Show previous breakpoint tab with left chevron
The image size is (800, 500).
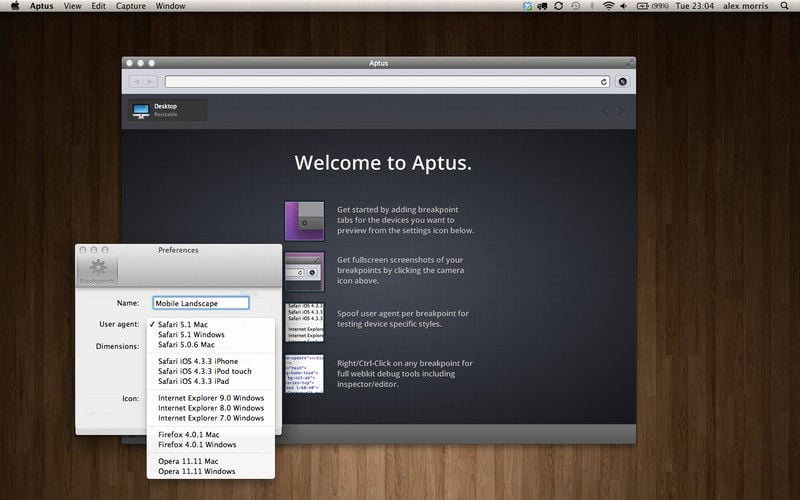coord(606,111)
